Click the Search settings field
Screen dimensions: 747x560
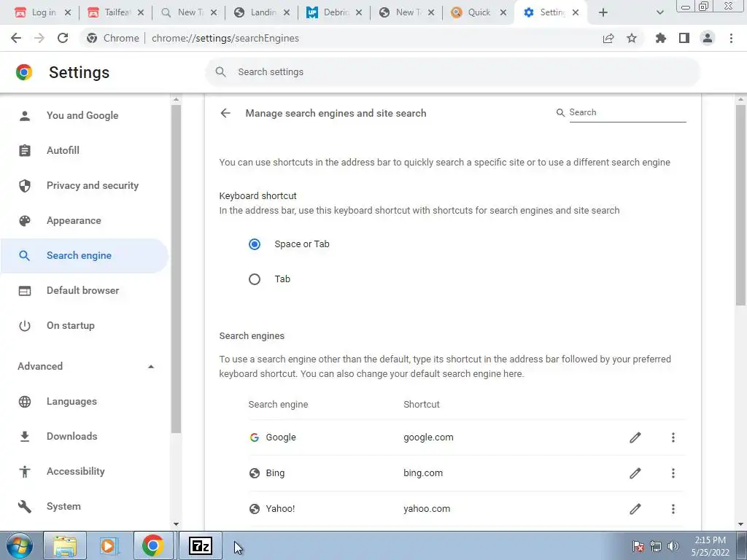(452, 72)
